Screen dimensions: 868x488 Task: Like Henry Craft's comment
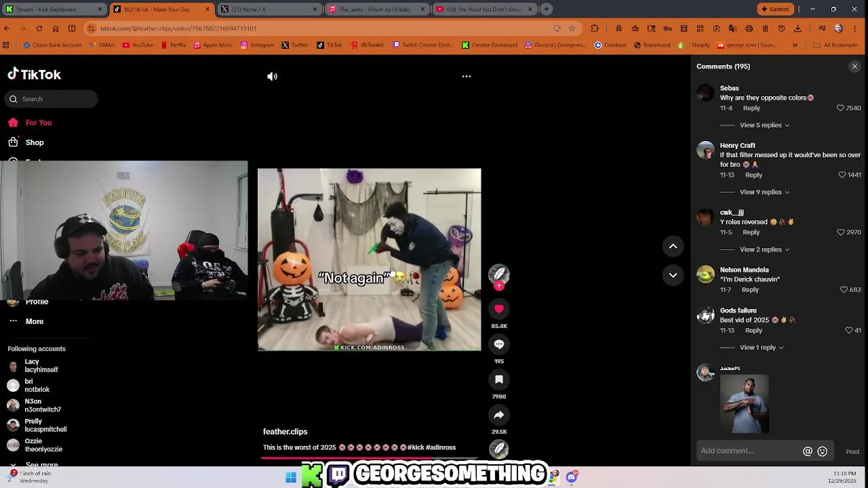842,175
